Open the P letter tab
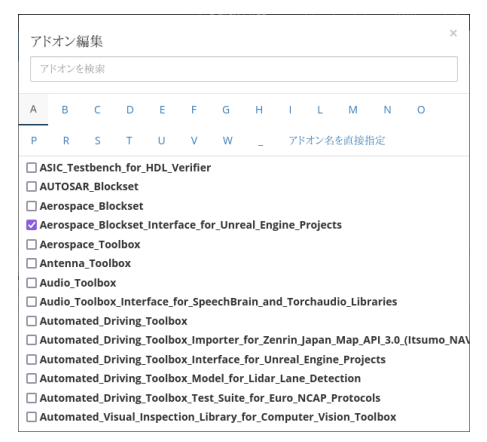The image size is (487, 442). [34, 140]
